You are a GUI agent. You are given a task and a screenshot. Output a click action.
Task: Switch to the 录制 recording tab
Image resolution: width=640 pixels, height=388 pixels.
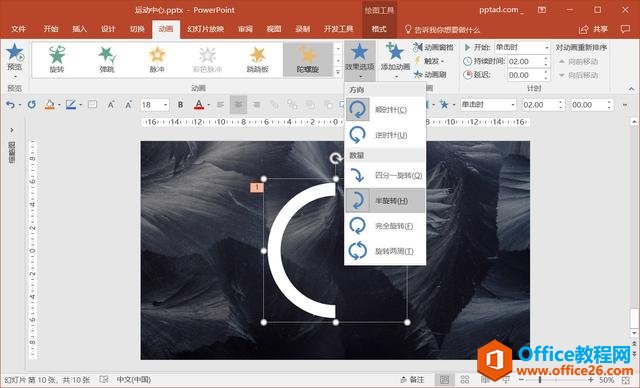[x=302, y=29]
